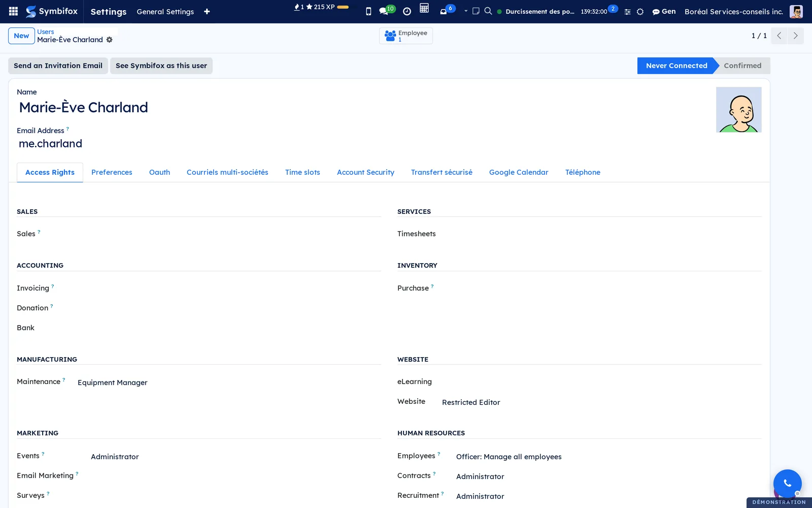Open the gear actions menu beside user name

[110, 40]
